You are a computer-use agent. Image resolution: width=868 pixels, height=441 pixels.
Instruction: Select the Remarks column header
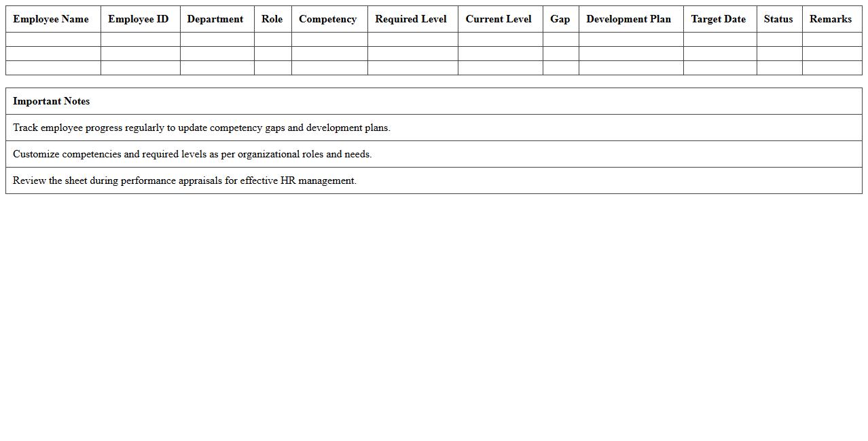[x=830, y=19]
